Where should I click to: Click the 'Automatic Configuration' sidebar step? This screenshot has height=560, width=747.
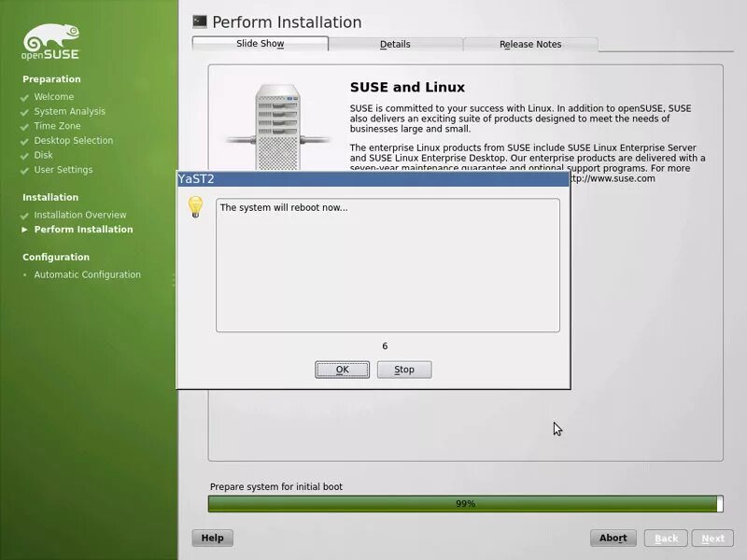[x=87, y=274]
